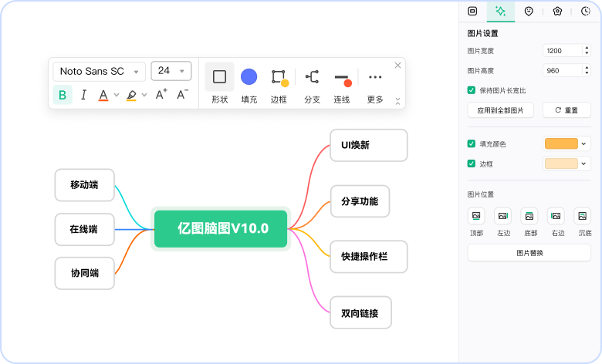This screenshot has width=602, height=364.
Task: Open the 分支 branch tool
Action: (312, 83)
